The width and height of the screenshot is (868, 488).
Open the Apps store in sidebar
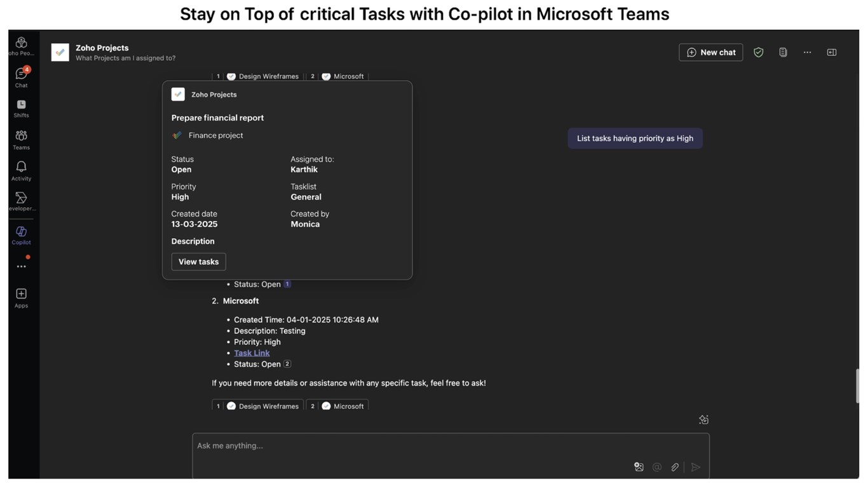click(21, 297)
